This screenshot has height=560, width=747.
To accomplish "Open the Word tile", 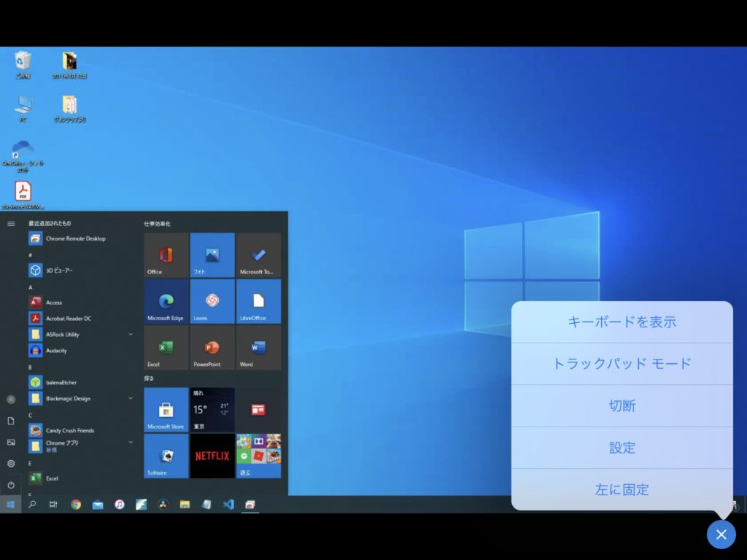I will pos(258,347).
